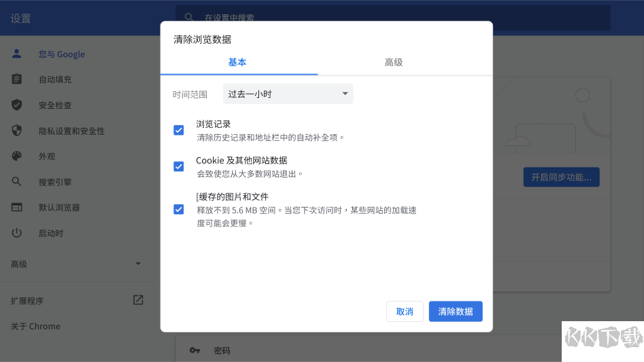Screen dimensions: 644x362
Task: Click the 开启同步功能 button
Action: tap(561, 177)
